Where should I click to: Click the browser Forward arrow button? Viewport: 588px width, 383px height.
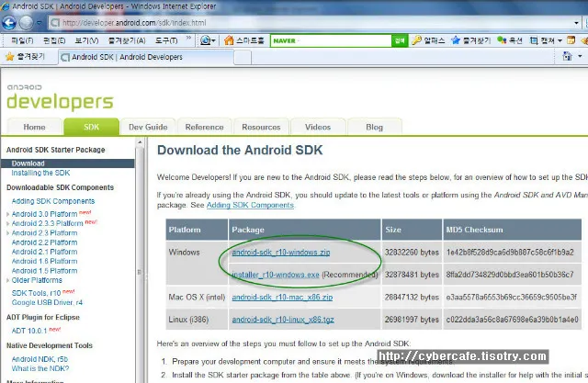click(x=27, y=23)
